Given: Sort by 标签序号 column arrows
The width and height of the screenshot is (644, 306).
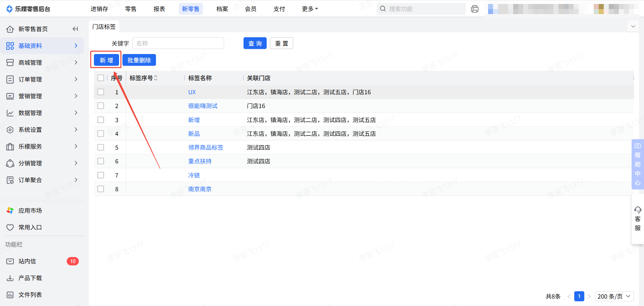Looking at the screenshot, I should [156, 78].
